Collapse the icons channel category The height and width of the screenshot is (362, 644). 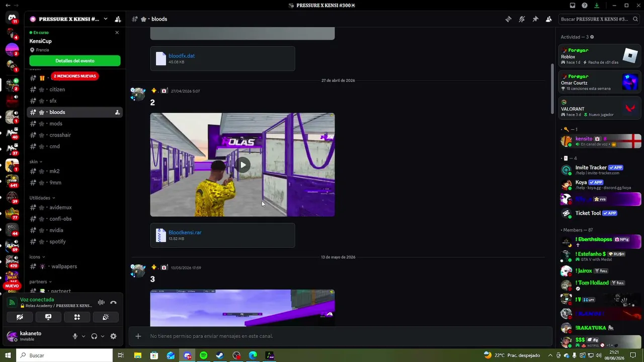tap(37, 257)
